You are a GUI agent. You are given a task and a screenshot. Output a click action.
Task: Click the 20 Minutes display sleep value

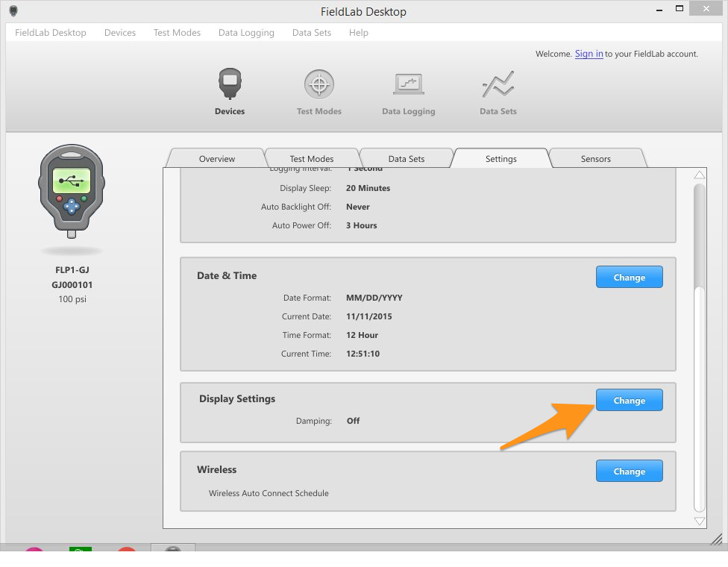click(368, 188)
